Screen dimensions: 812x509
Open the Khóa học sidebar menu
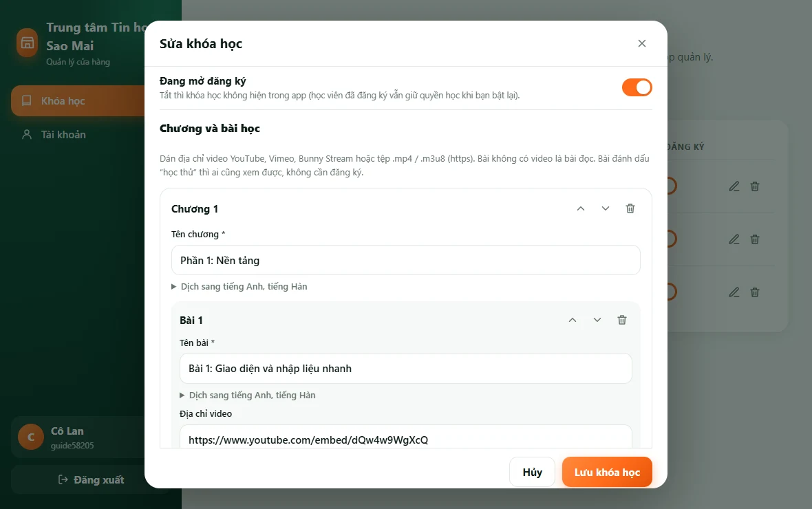point(78,101)
